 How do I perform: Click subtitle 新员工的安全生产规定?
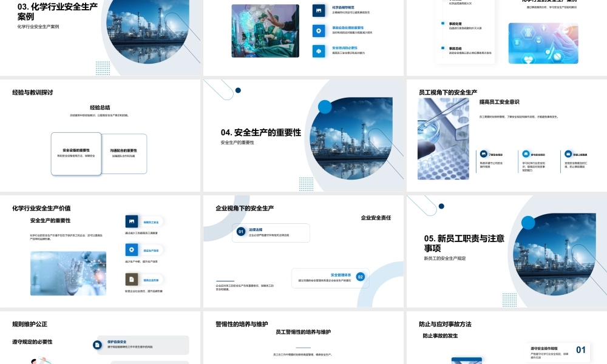pos(445,258)
